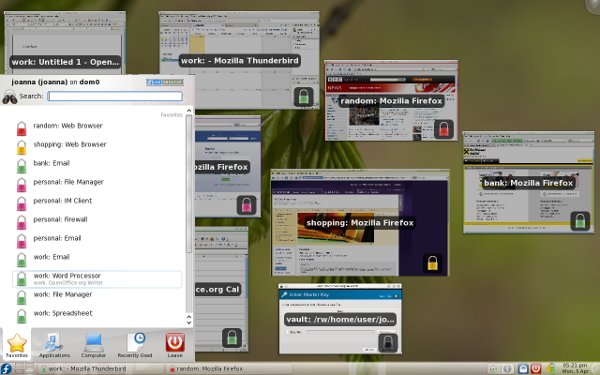Click scroll-down arrow of favorites list
This screenshot has height=375, width=600.
click(x=189, y=322)
